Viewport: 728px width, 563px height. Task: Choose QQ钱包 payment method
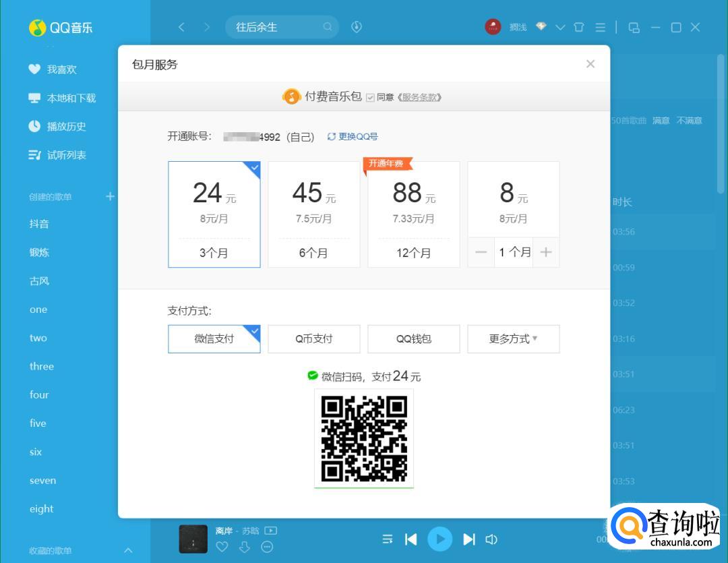point(414,339)
